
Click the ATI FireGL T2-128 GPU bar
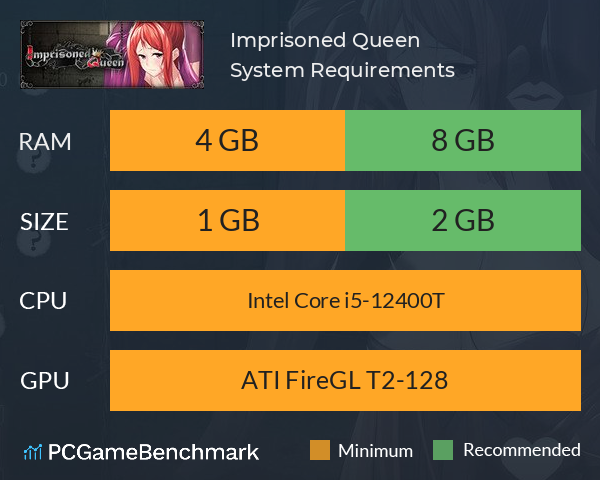pos(345,380)
